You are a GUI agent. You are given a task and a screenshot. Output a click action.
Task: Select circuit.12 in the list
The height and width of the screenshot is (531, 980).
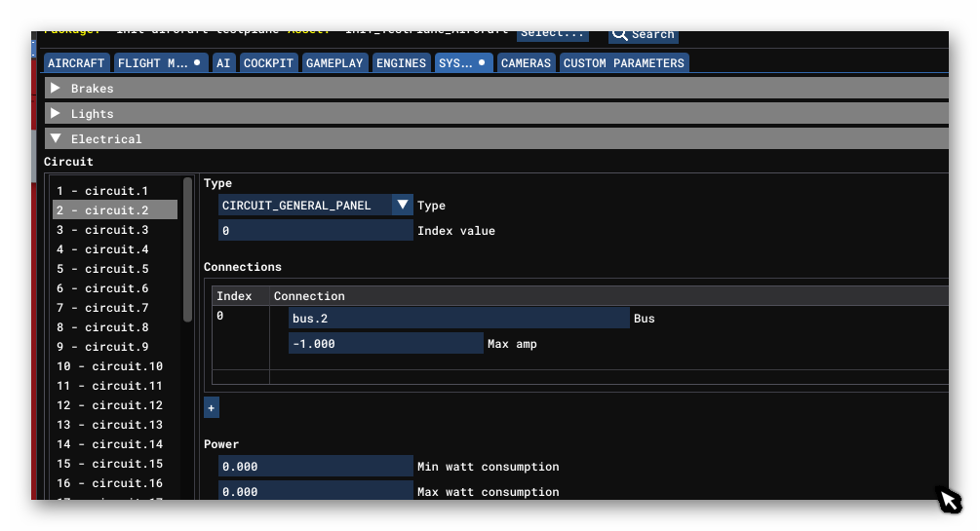click(x=116, y=404)
